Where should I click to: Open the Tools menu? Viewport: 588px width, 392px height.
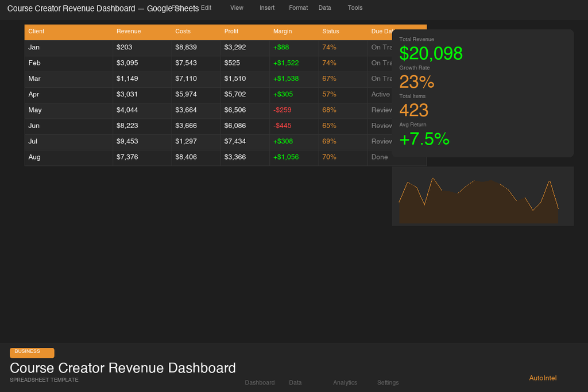tap(355, 8)
